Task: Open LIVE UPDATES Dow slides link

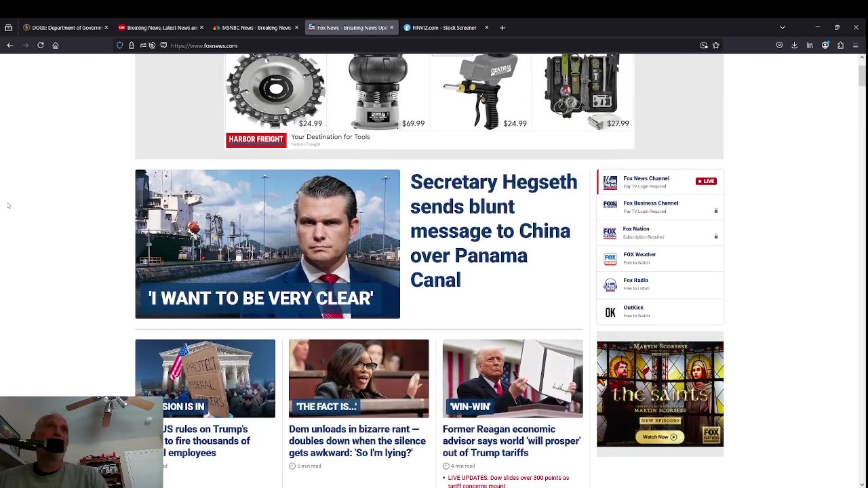Action: (x=509, y=481)
